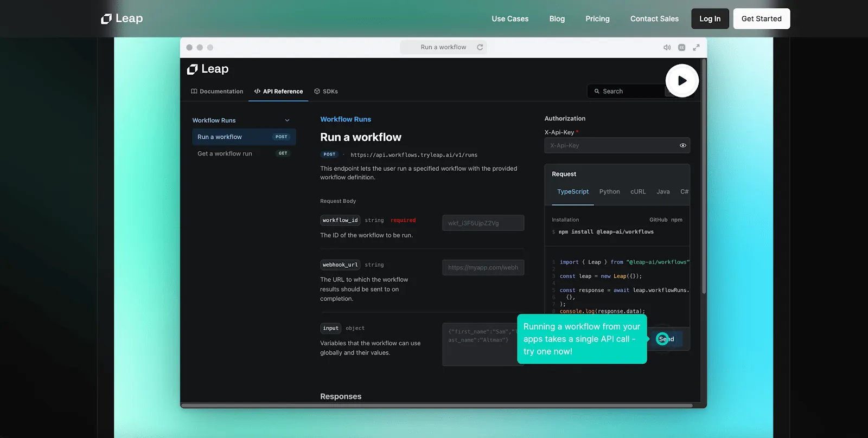Click the Leap logo inside the docs window
Image resolution: width=868 pixels, height=438 pixels.
pos(208,69)
